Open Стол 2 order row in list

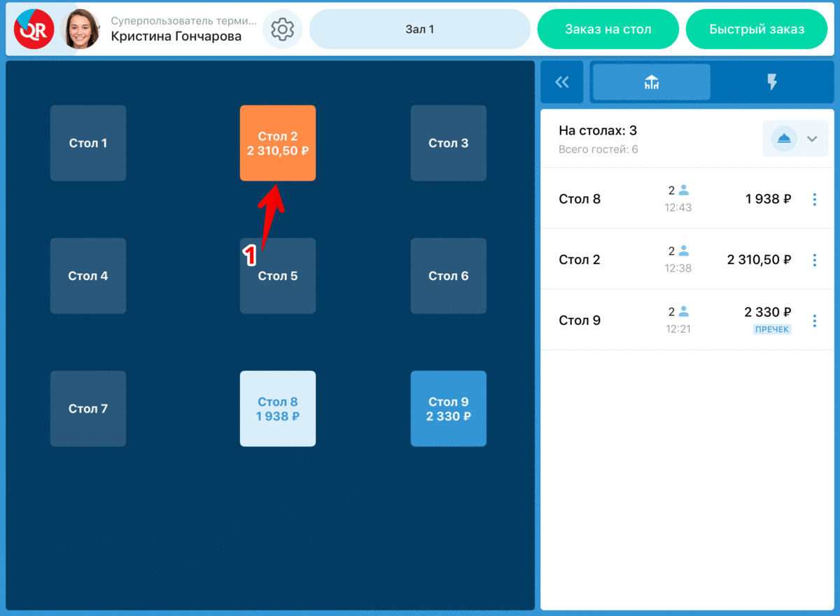pyautogui.click(x=687, y=259)
